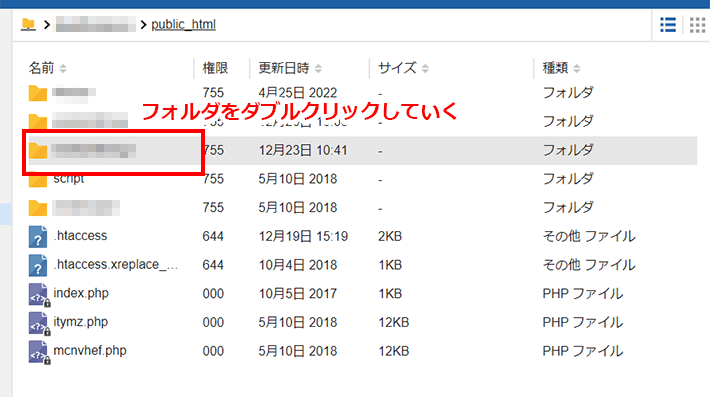
Task: Open the public_html breadcrumb link
Action: [183, 24]
